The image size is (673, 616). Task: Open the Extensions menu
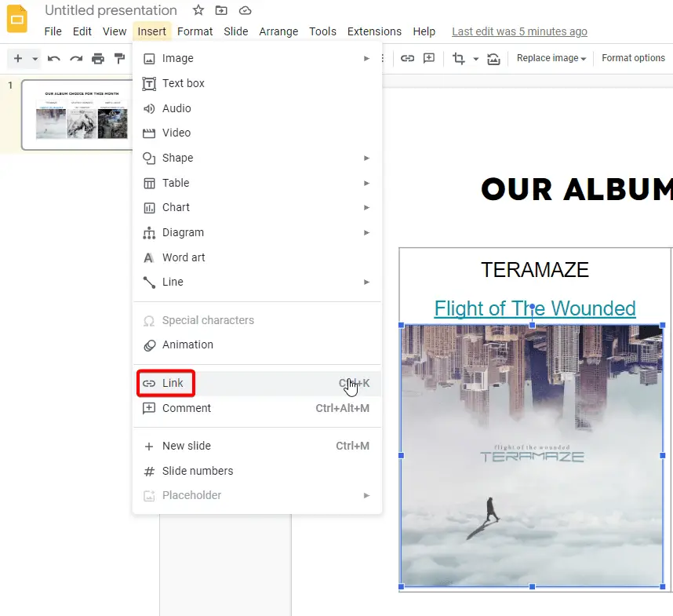tap(374, 31)
